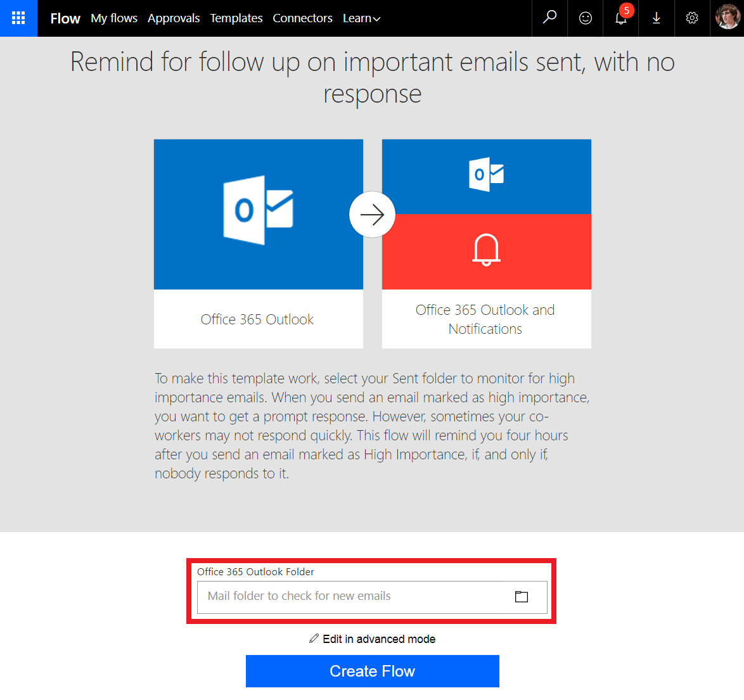744x700 pixels.
Task: Click the small Outlook icon in right tile
Action: 486,174
